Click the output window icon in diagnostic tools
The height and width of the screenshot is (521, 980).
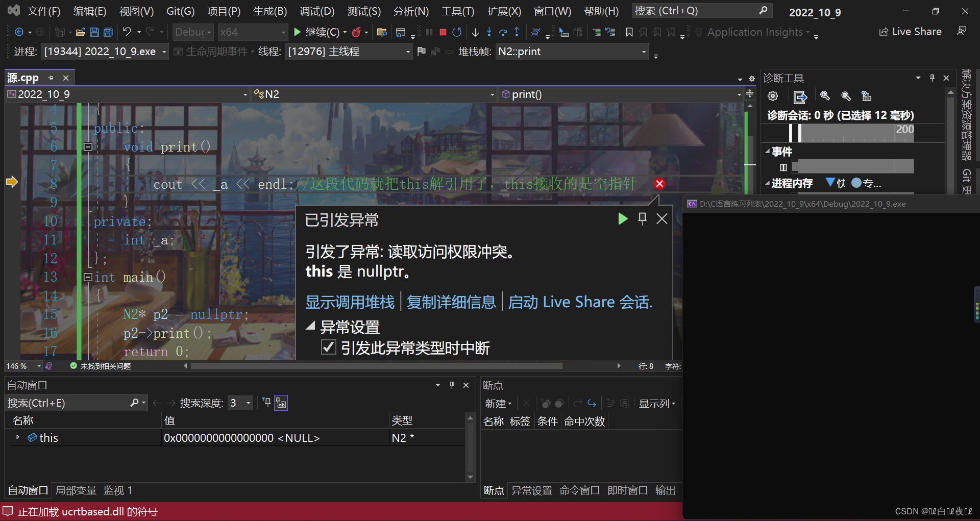tap(800, 96)
